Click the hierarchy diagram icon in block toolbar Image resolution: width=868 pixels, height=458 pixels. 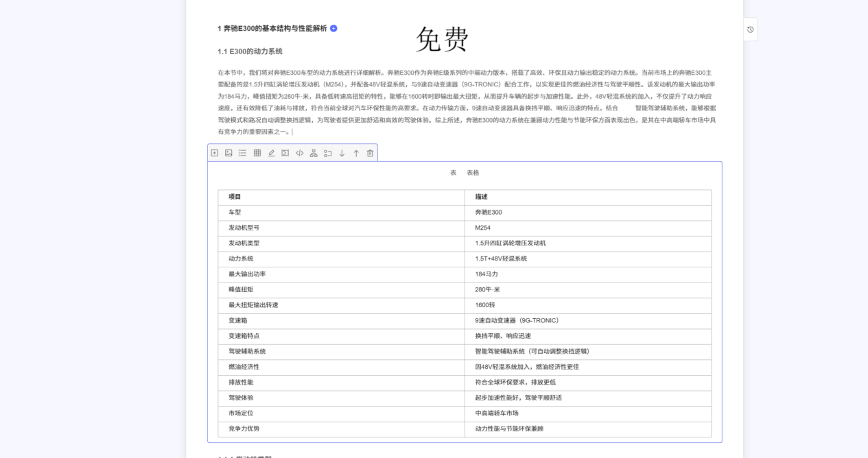pyautogui.click(x=314, y=153)
